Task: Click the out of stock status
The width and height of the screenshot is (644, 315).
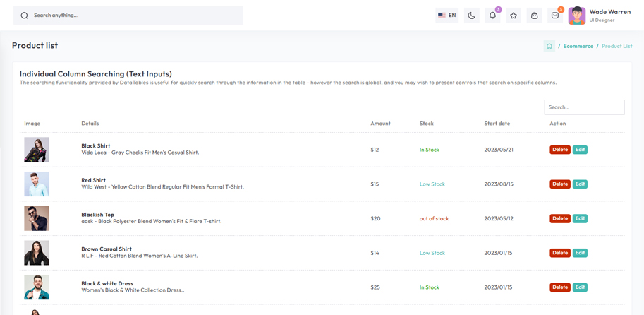Action: (434, 218)
